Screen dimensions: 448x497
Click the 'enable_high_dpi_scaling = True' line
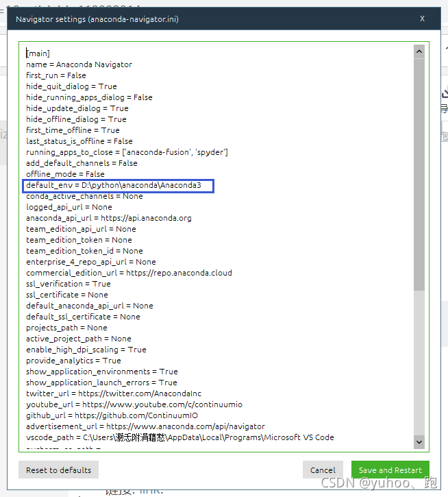click(86, 350)
